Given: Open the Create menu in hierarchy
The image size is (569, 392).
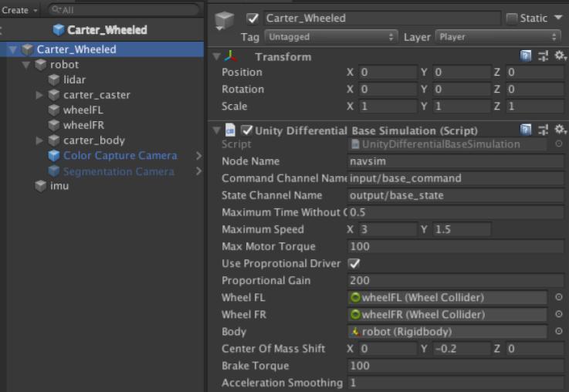Looking at the screenshot, I should [x=17, y=10].
